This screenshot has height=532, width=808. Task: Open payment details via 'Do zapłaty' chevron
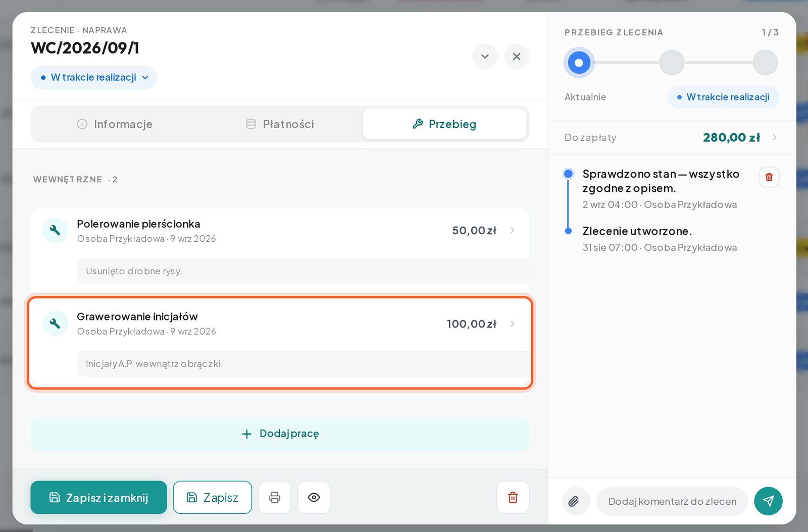[775, 137]
